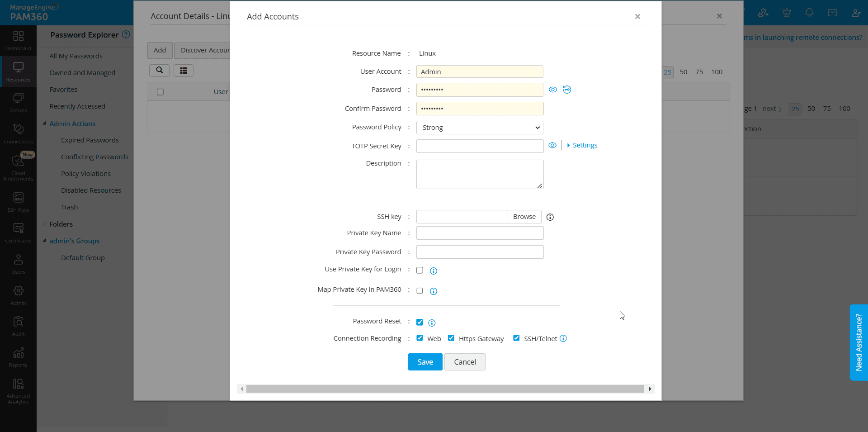Reveal the TOTP Secret Key value
The image size is (868, 432).
(x=552, y=145)
